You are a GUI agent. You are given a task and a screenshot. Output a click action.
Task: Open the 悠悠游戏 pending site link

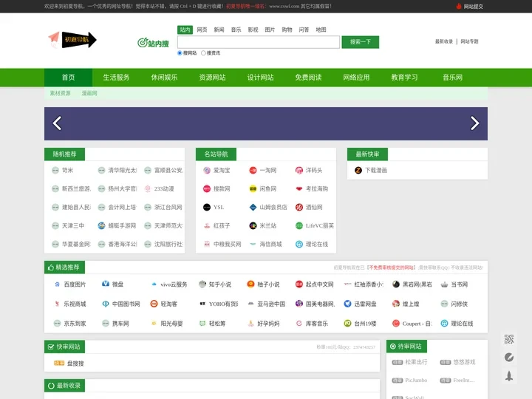(x=464, y=362)
